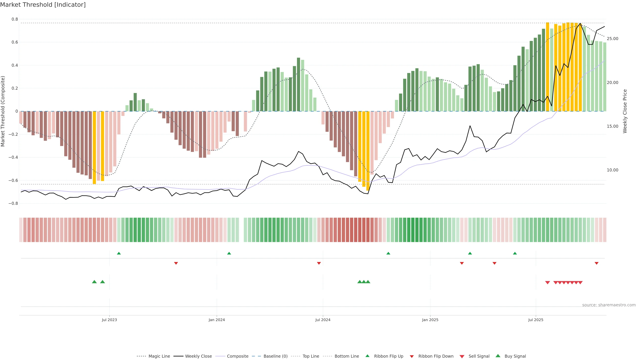Toggle Composite line in legend
This screenshot has height=362, width=644.
tap(237, 356)
